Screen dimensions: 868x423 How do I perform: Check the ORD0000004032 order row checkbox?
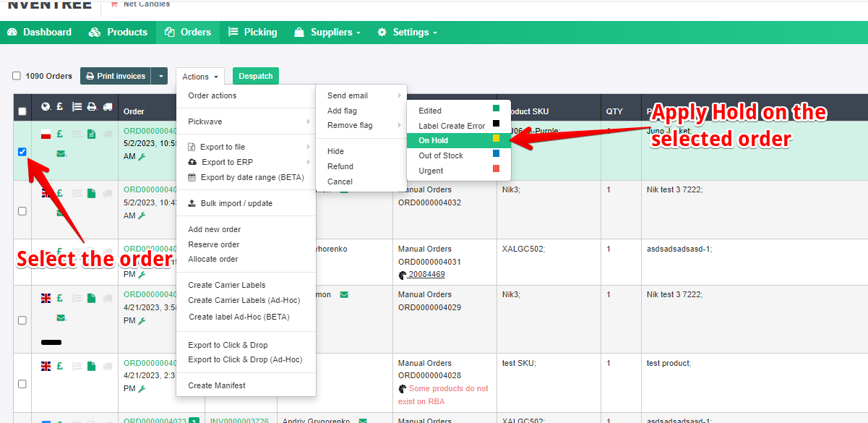tap(22, 211)
